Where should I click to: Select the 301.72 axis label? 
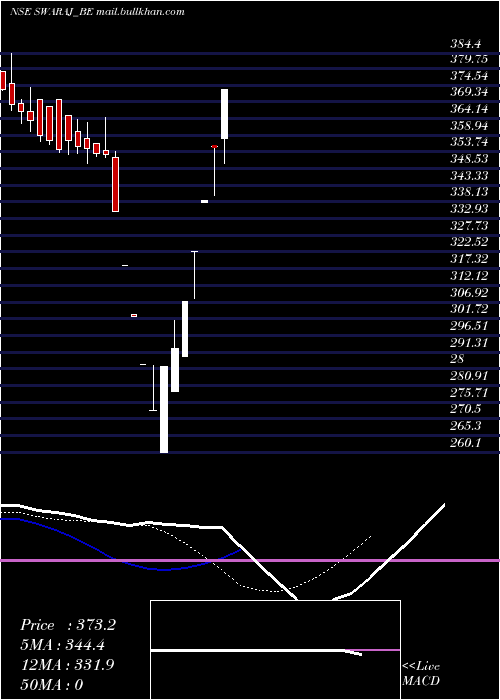pyautogui.click(x=469, y=309)
